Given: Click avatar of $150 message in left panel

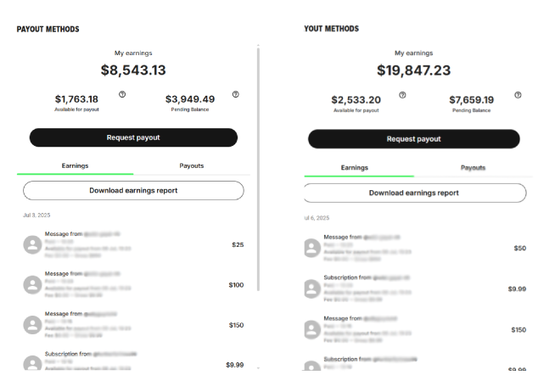Looking at the screenshot, I should (33, 324).
